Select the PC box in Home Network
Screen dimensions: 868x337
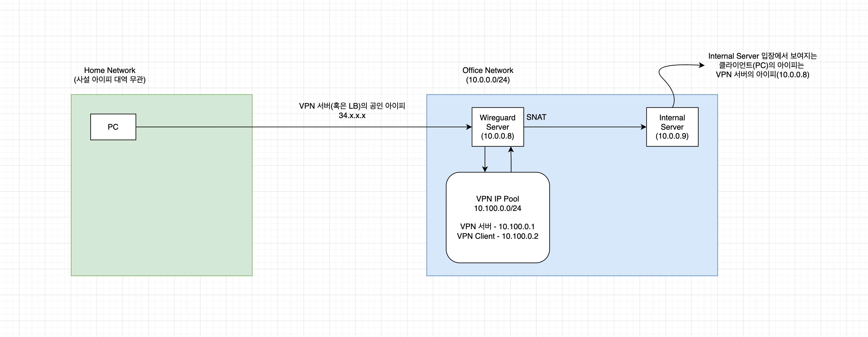click(x=113, y=127)
